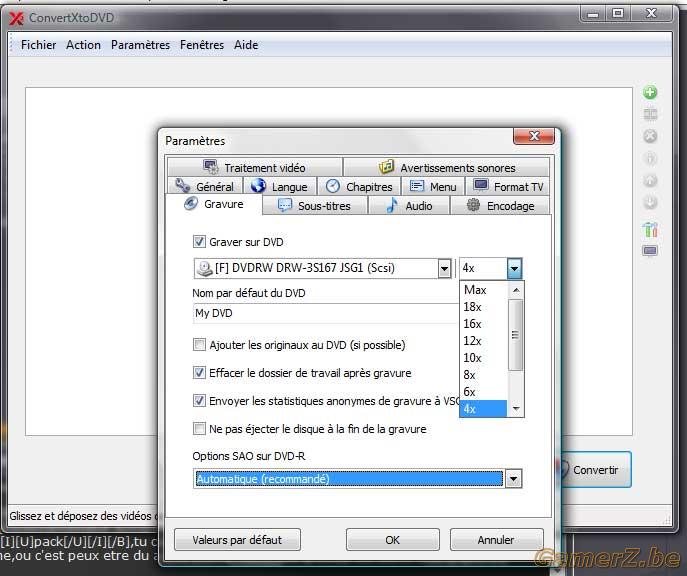Toggle Effacer le dossier de travail checkbox

[x=199, y=373]
